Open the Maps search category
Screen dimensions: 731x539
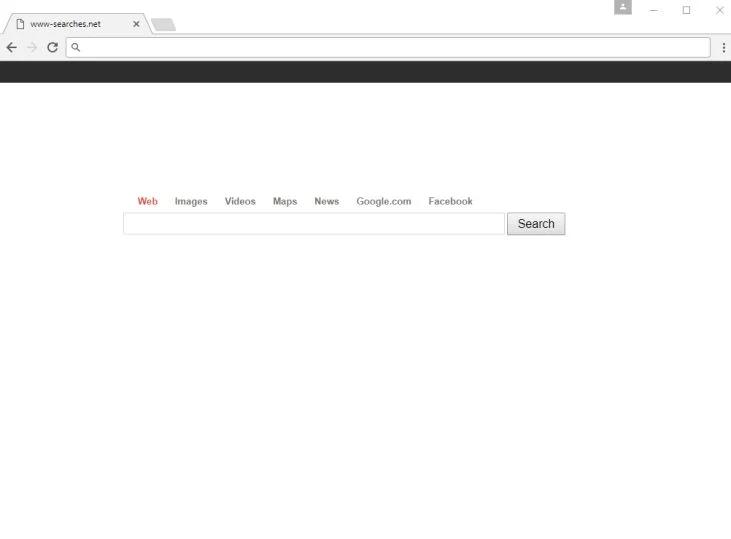click(x=285, y=201)
